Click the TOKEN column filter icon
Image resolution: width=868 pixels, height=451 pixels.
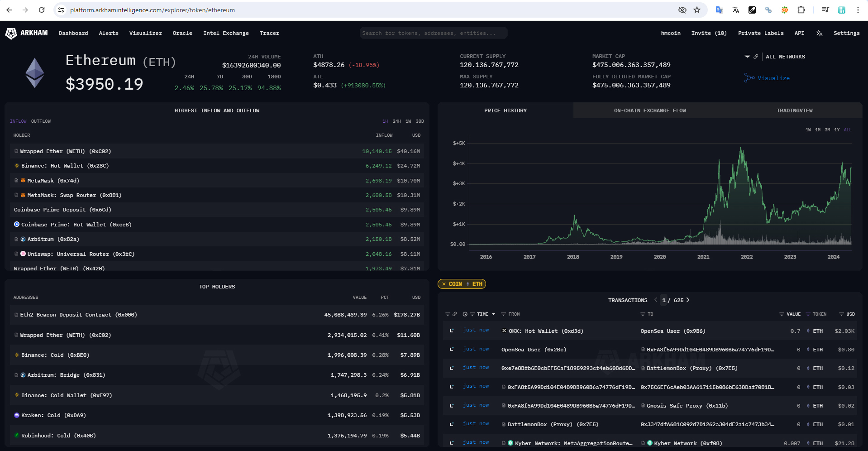coord(808,314)
